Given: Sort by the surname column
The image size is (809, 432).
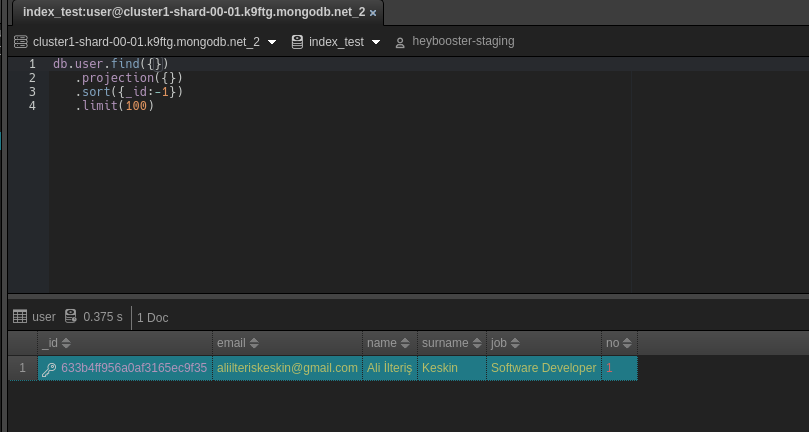Looking at the screenshot, I should click(477, 343).
